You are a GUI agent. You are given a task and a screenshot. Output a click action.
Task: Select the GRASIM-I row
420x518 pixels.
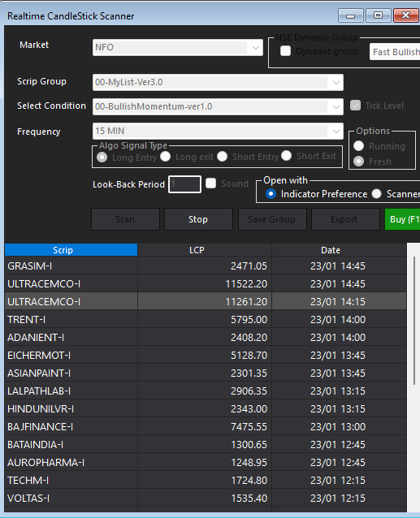pyautogui.click(x=206, y=266)
